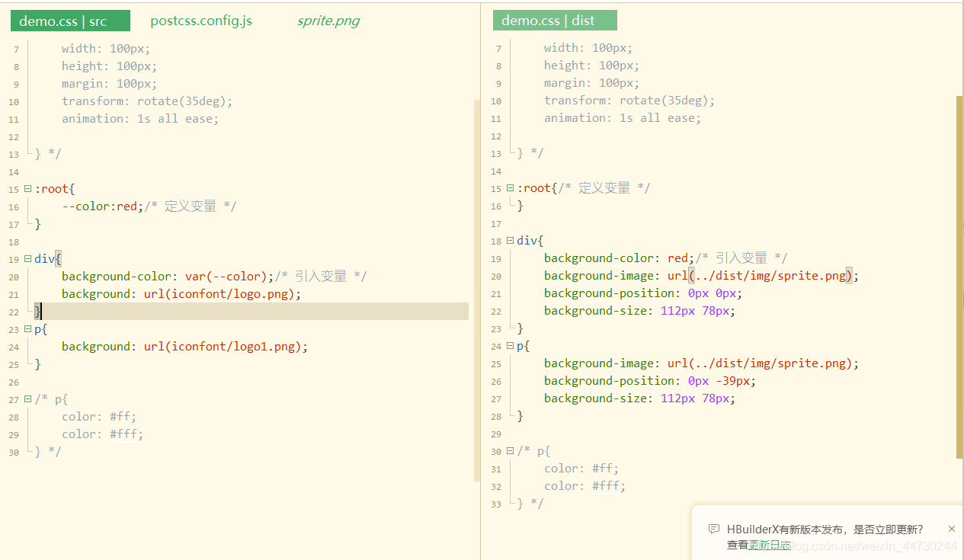Click the 定义变量 comment in src pane

[x=191, y=206]
